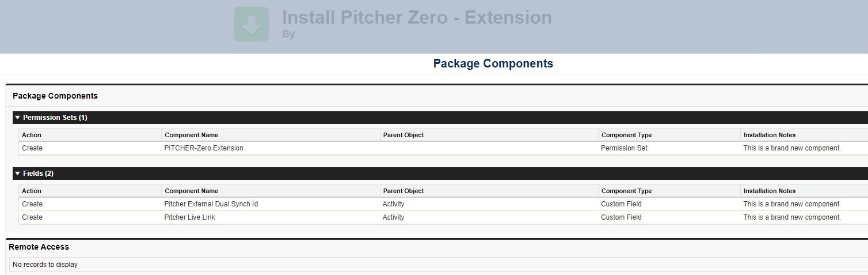Click the Permission Sets (1) section header
This screenshot has width=868, height=275.
(x=55, y=118)
